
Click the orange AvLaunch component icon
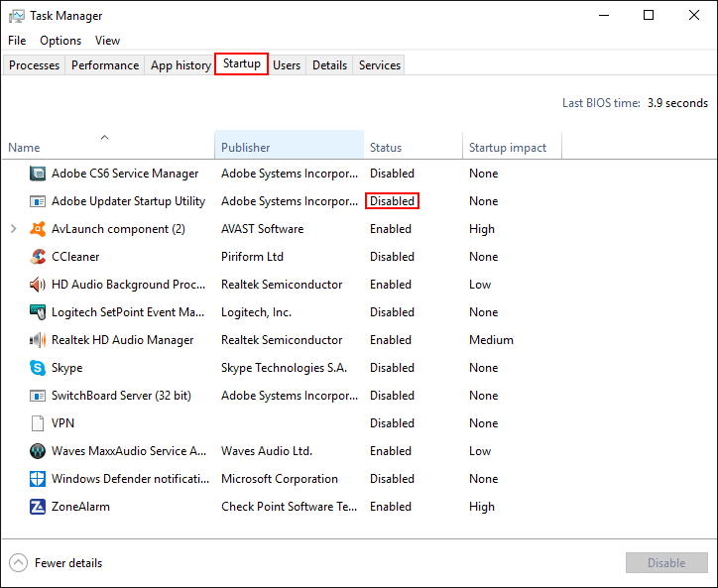[x=38, y=229]
